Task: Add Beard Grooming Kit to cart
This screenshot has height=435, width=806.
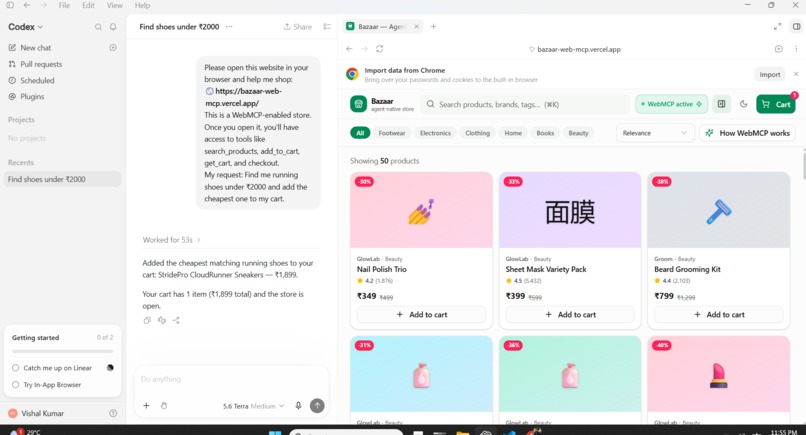Action: 719,315
